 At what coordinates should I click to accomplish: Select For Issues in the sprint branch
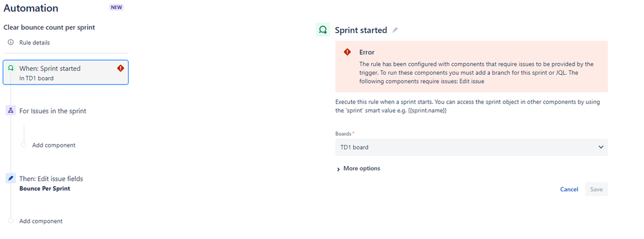pos(53,111)
